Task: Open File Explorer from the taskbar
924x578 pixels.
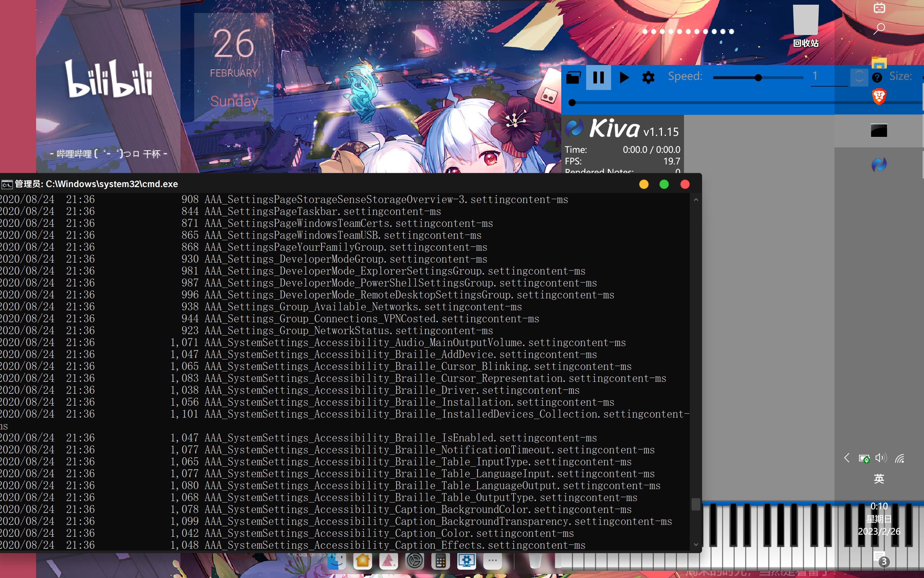Action: [x=879, y=63]
